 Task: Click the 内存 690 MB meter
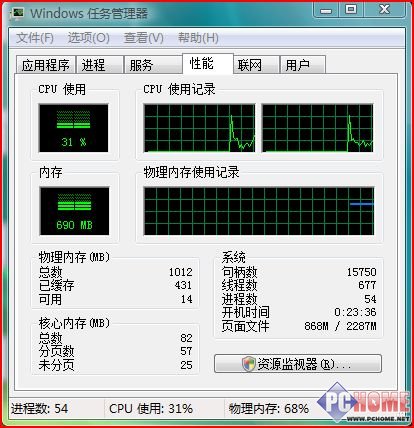tap(74, 211)
